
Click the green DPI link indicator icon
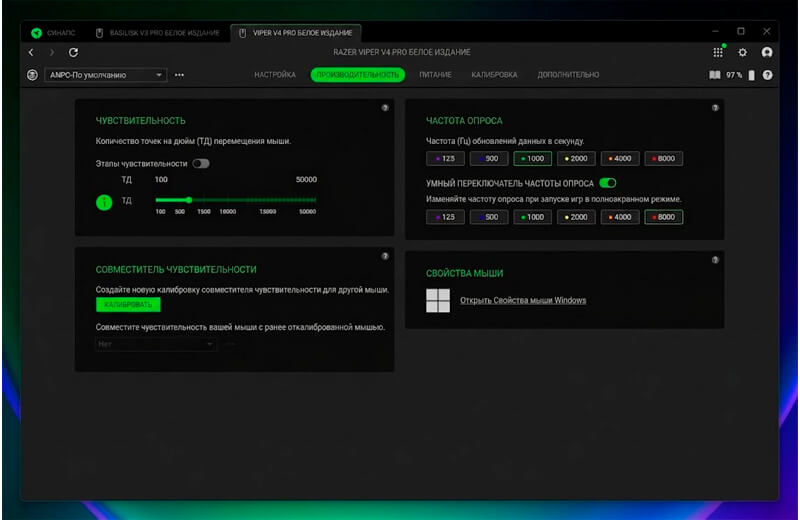pos(104,202)
